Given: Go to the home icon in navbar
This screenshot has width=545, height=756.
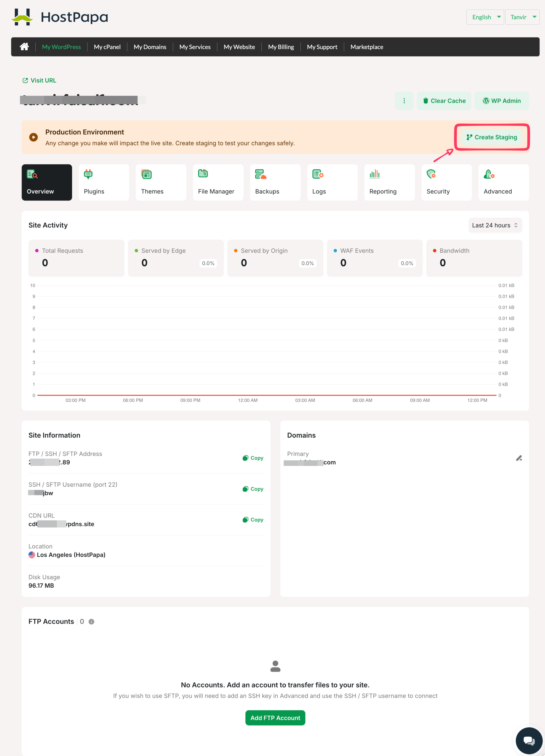Looking at the screenshot, I should [x=24, y=47].
